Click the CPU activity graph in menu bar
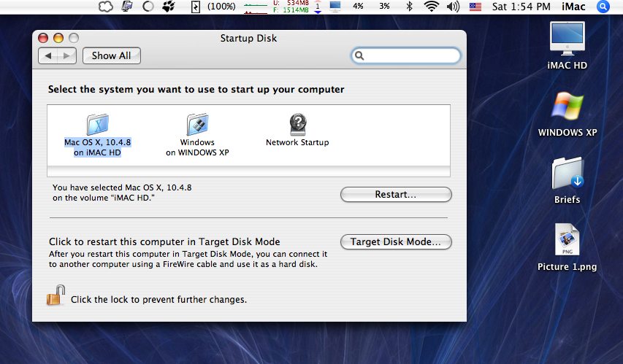 click(x=256, y=7)
